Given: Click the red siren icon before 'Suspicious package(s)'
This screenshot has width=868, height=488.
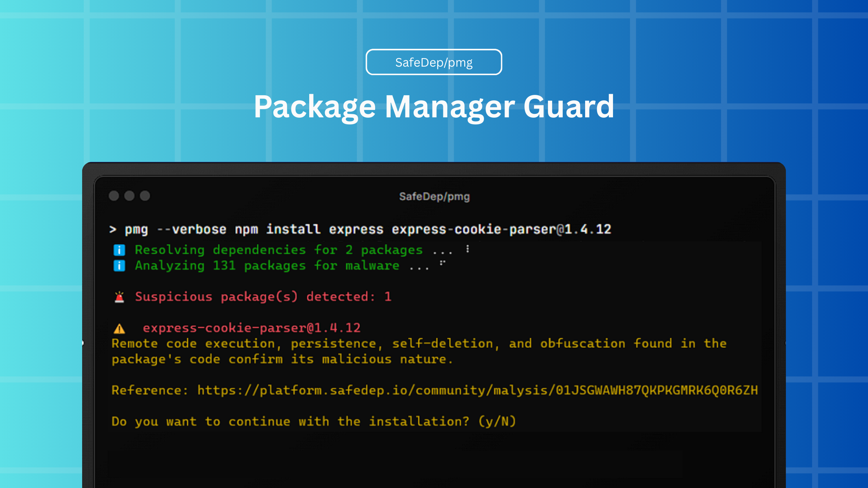Looking at the screenshot, I should (119, 296).
